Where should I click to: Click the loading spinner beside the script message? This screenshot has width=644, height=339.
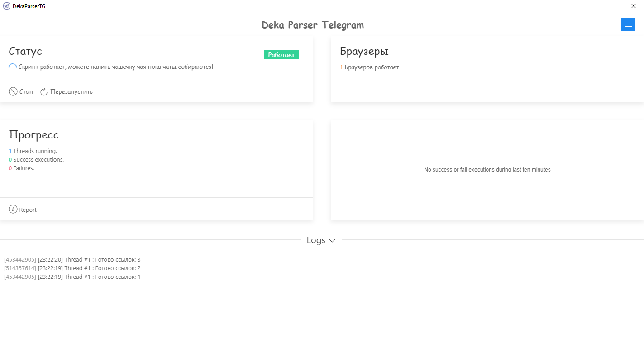(x=13, y=67)
